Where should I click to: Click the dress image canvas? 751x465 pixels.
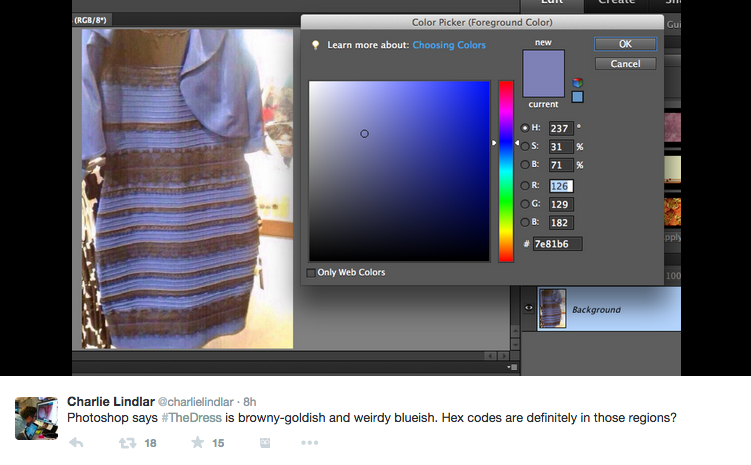187,189
